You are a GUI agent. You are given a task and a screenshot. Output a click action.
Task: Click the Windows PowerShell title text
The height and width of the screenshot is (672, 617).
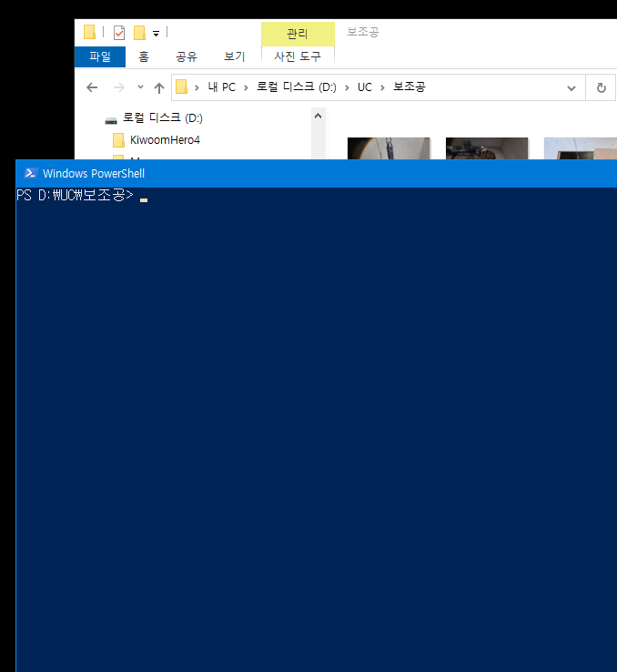point(94,174)
